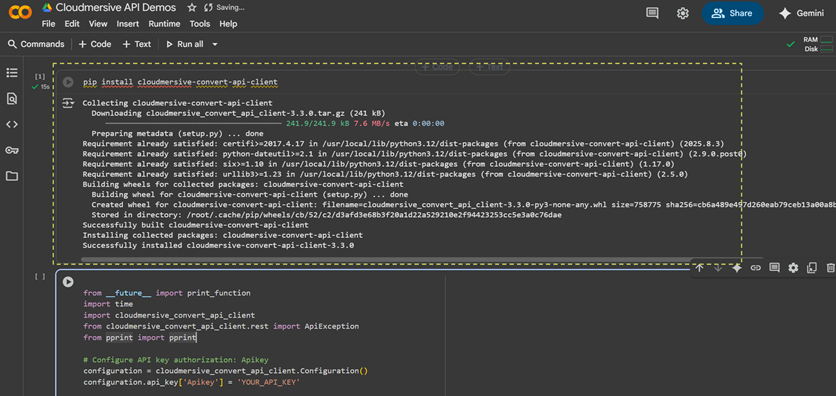This screenshot has width=836, height=396.
Task: Mirror the cell in a tab
Action: [812, 268]
